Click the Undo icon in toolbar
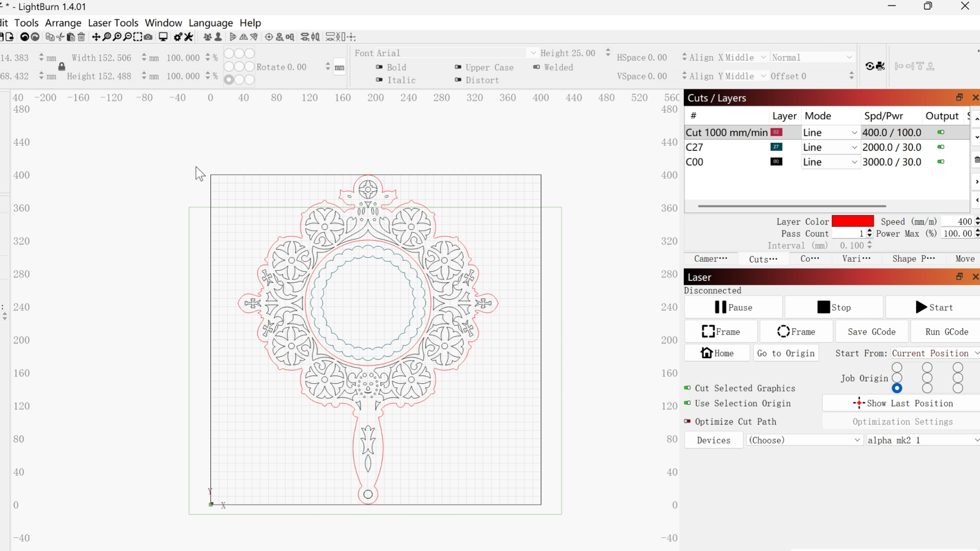The height and width of the screenshot is (551, 980). (x=24, y=37)
